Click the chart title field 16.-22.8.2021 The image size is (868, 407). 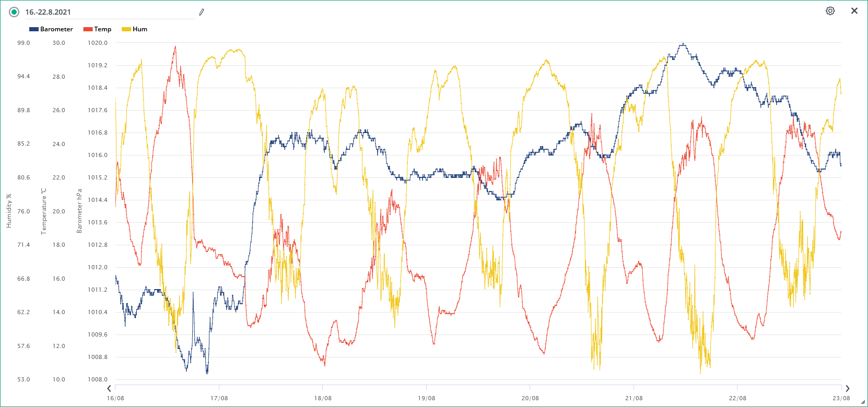(x=104, y=12)
